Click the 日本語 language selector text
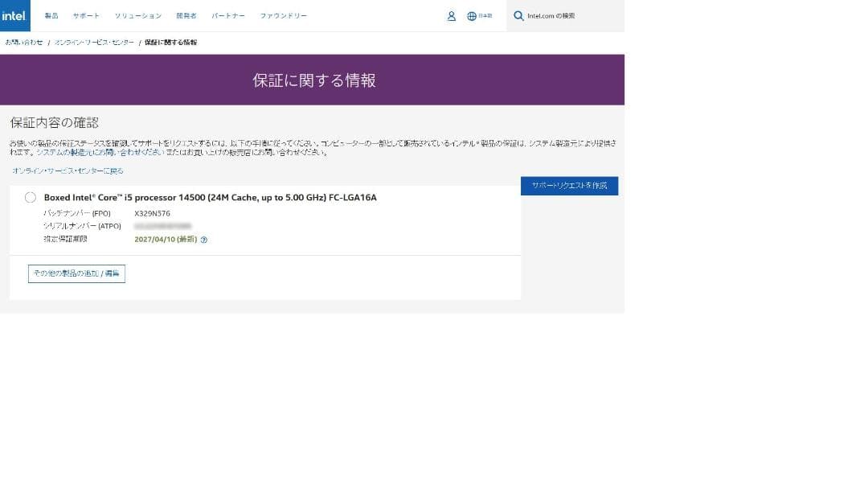The height and width of the screenshot is (489, 868). pos(485,16)
